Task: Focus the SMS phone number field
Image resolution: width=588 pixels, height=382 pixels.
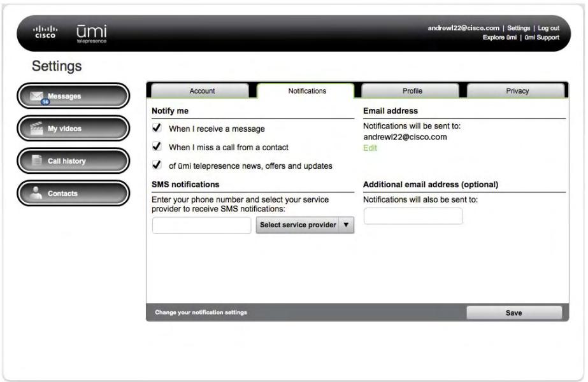Action: point(201,225)
